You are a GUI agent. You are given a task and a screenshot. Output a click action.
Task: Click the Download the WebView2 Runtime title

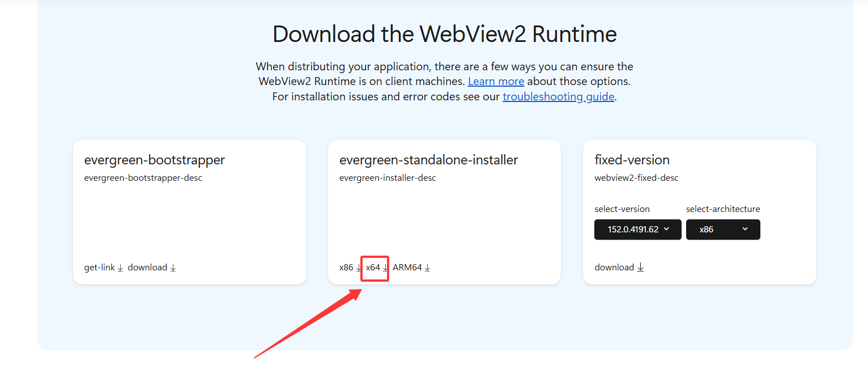(x=445, y=34)
